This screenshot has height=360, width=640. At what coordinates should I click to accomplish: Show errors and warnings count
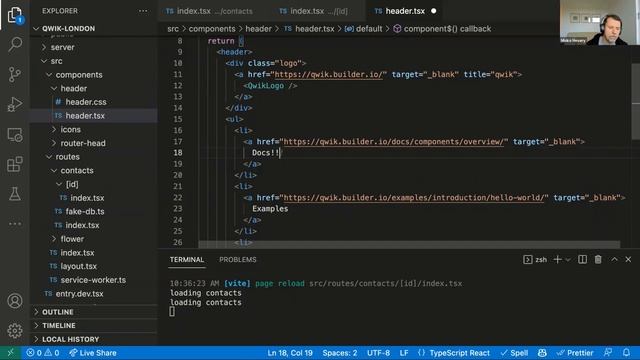(x=43, y=353)
